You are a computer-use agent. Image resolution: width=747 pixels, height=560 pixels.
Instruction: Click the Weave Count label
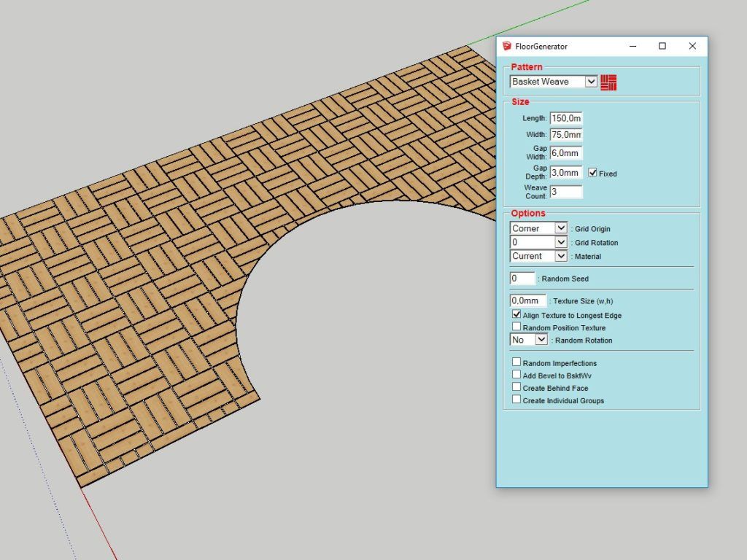535,192
